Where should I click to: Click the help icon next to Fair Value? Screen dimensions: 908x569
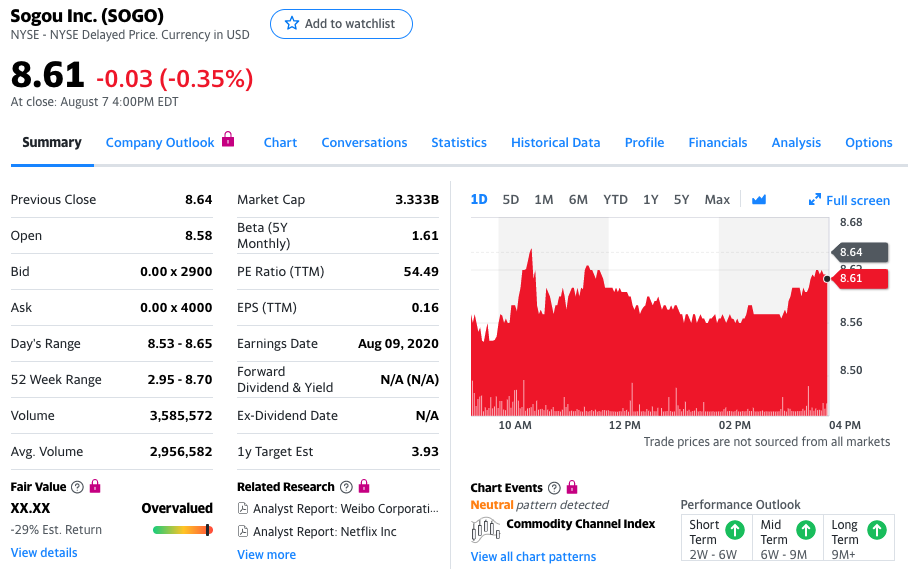tap(77, 487)
